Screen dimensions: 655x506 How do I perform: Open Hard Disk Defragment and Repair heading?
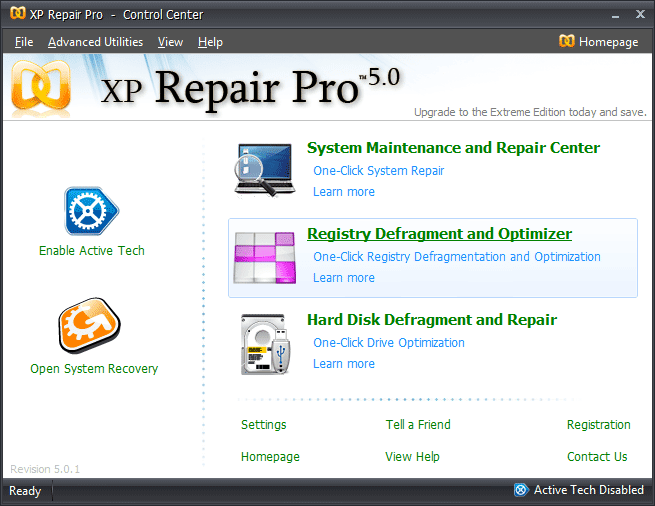pos(432,320)
